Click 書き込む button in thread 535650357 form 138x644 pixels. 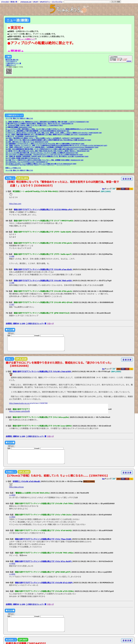pos(11,333)
